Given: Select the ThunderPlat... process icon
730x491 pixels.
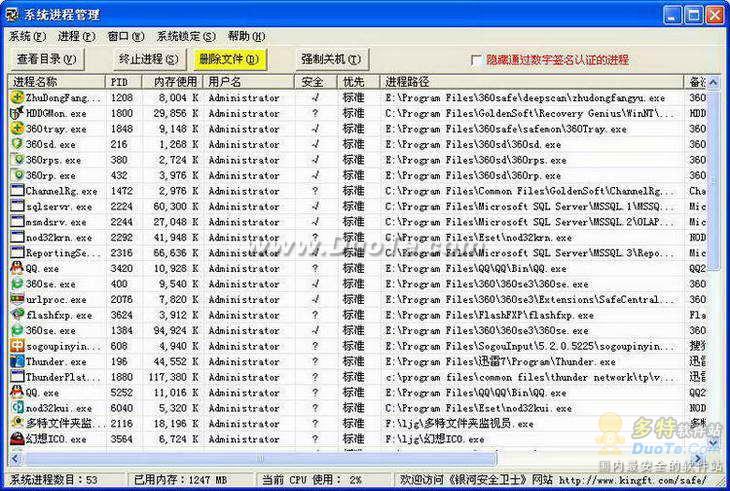Looking at the screenshot, I should coord(17,377).
